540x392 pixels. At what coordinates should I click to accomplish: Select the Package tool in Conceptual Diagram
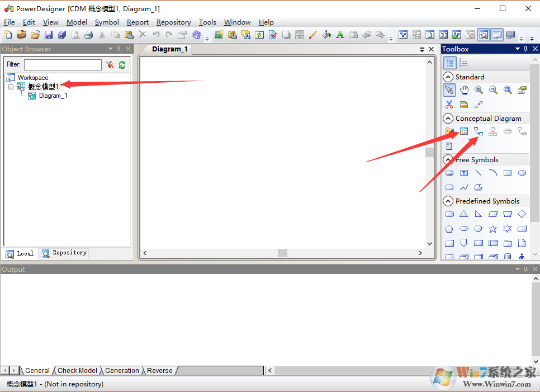tap(449, 131)
